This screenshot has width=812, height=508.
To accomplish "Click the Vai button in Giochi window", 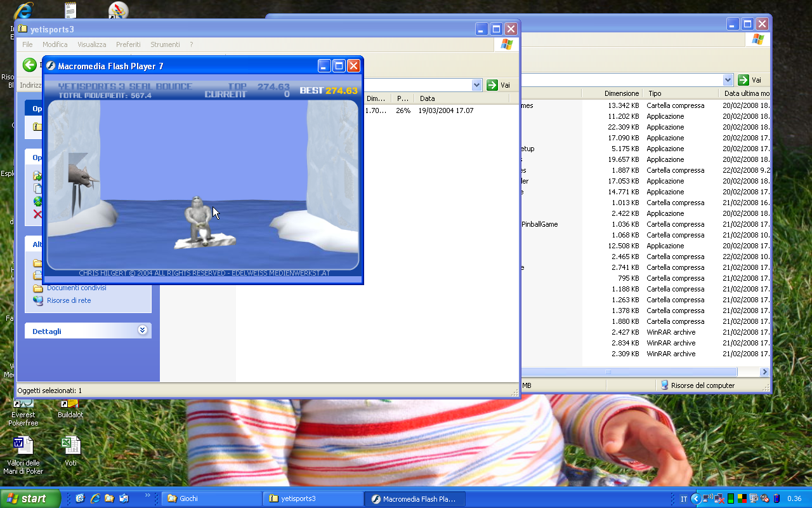I will click(750, 80).
